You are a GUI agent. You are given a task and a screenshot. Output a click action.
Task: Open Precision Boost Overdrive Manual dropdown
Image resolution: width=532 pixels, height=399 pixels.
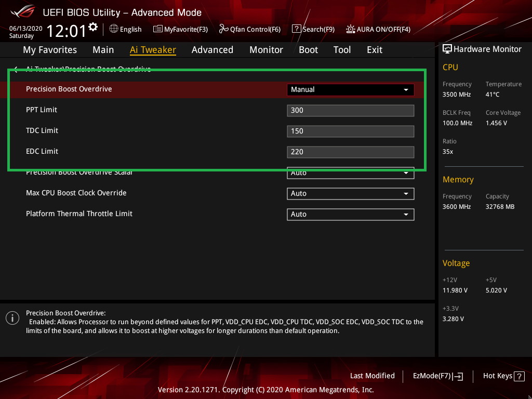pyautogui.click(x=351, y=89)
